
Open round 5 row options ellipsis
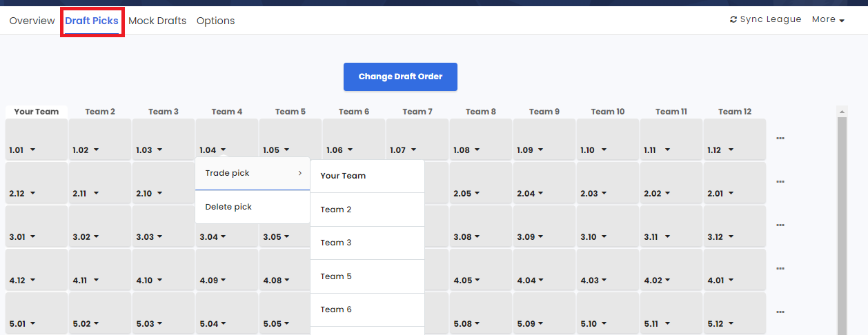pos(780,312)
